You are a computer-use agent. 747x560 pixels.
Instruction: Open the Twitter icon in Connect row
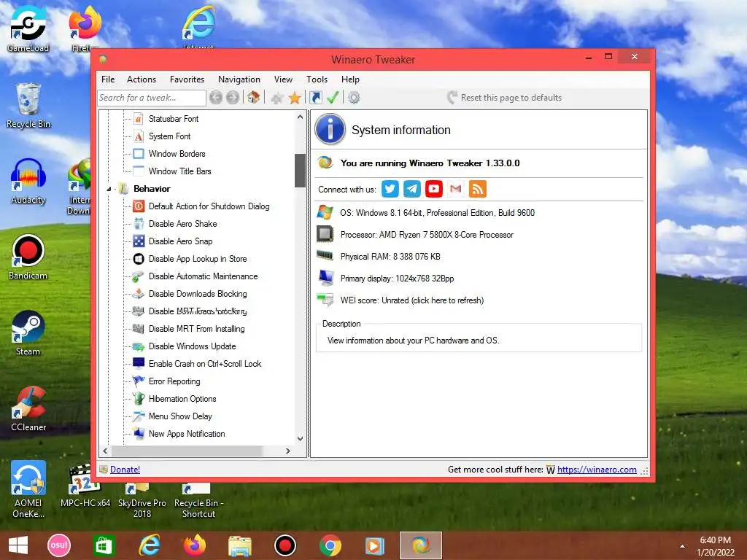pyautogui.click(x=390, y=189)
